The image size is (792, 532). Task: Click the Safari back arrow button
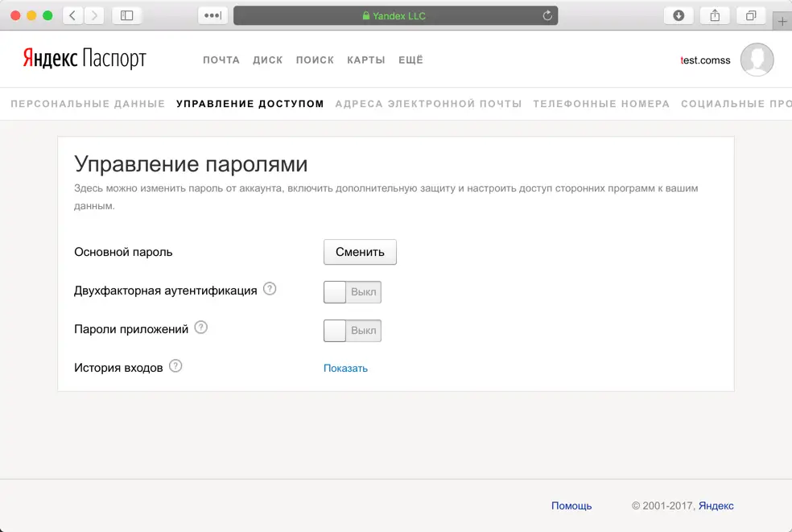[73, 15]
